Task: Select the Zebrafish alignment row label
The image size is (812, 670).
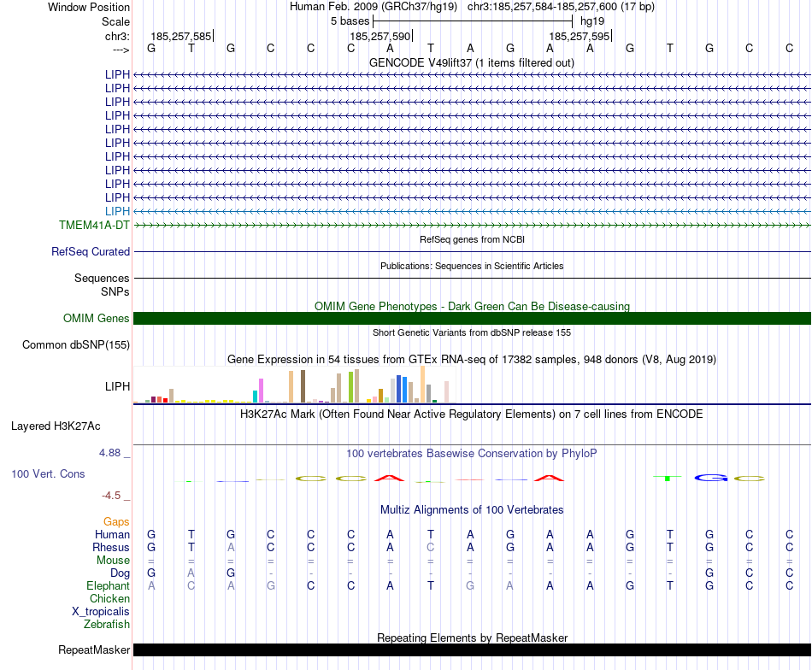Action: [107, 625]
